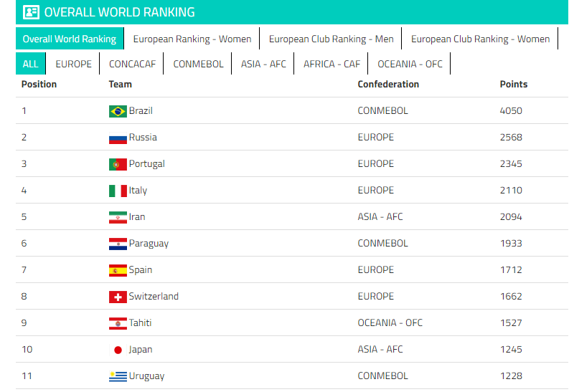Screen dimensions: 569x392
Task: Click the Portugal flag icon
Action: tap(118, 164)
